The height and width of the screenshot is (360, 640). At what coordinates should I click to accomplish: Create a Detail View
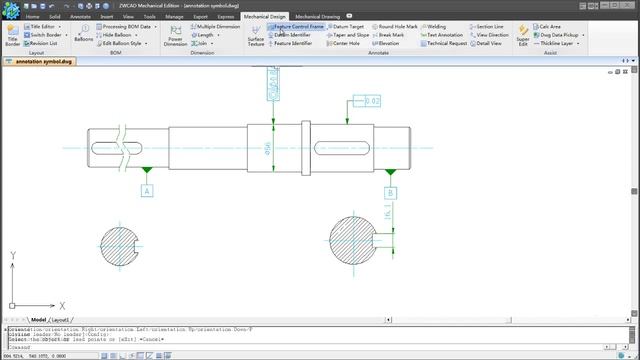pos(485,43)
